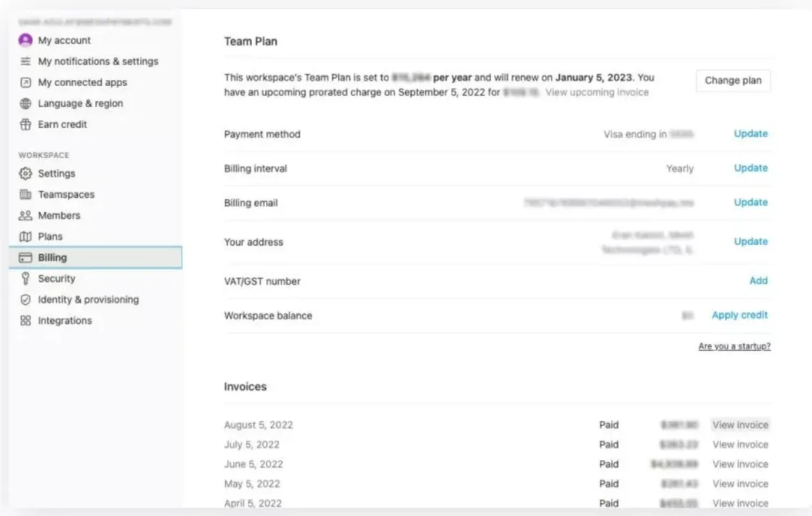Click the Teamspaces building icon
This screenshot has height=516, width=812.
(25, 194)
